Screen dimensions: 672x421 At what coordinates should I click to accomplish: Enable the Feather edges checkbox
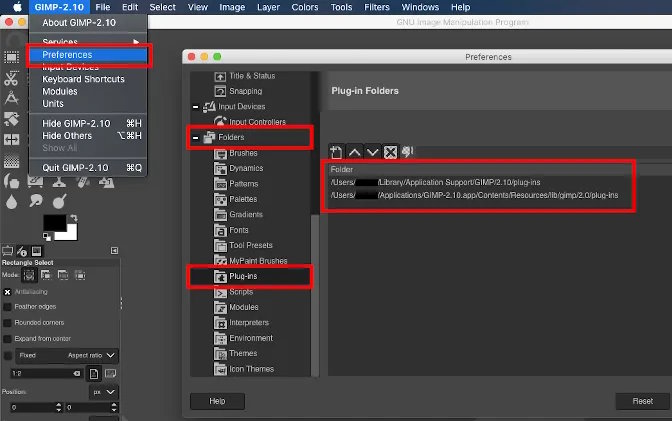coord(8,307)
